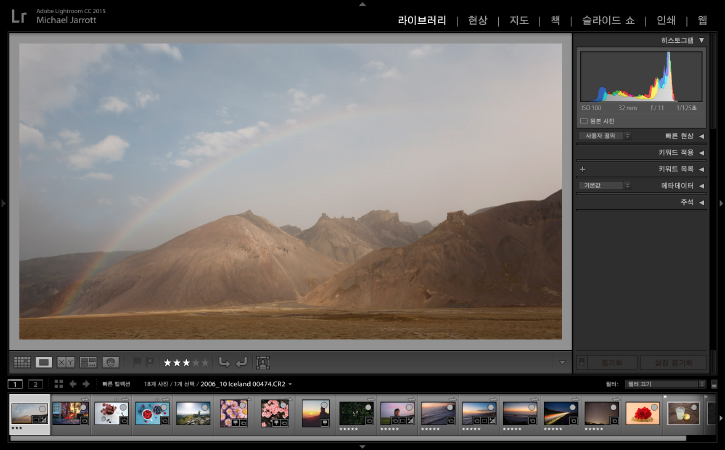Rotate photo counterclockwise arrow icon
Image resolution: width=725 pixels, height=450 pixels.
coord(224,363)
